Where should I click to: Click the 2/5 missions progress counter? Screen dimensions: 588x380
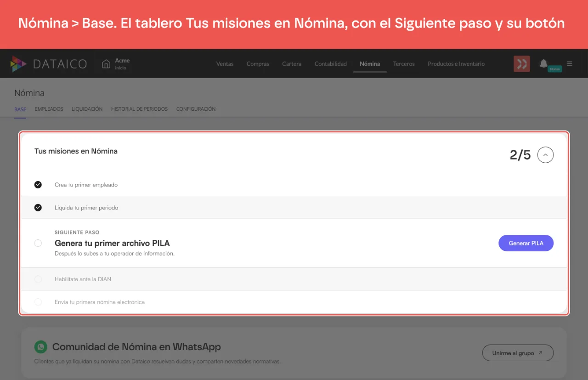[520, 155]
